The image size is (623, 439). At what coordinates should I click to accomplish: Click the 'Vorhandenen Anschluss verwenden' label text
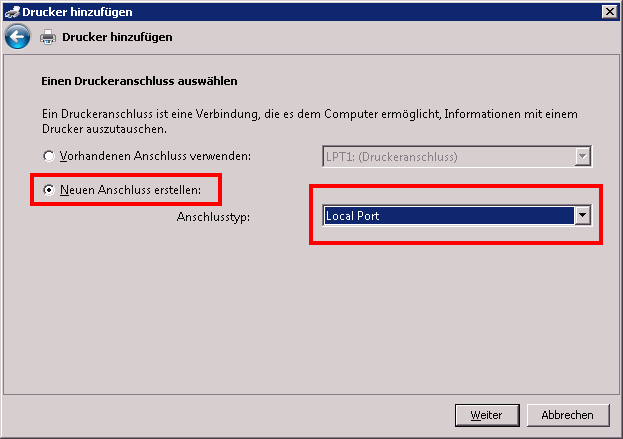pyautogui.click(x=153, y=156)
